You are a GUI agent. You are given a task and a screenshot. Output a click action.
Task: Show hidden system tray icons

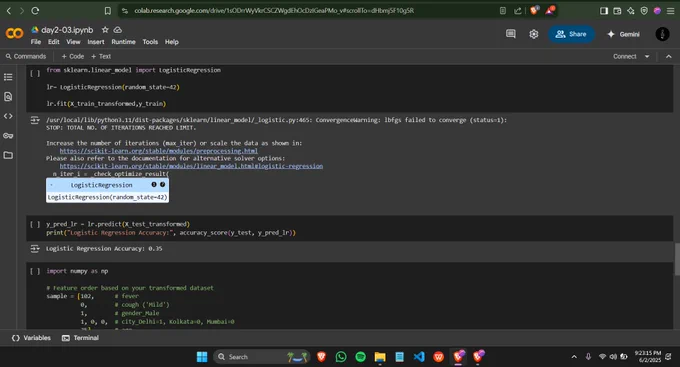click(x=574, y=357)
